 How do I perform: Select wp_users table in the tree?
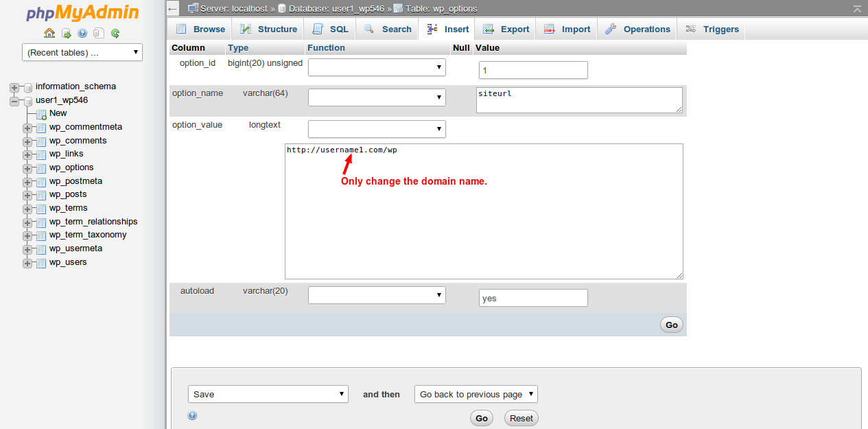click(67, 262)
